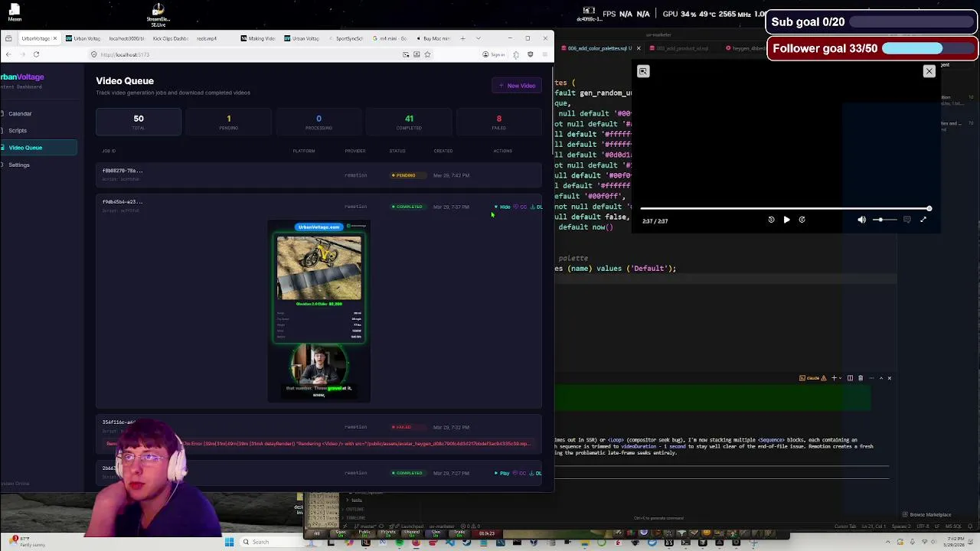Maximize the terminal panel with the chevron
This screenshot has width=980, height=551.
click(x=880, y=378)
